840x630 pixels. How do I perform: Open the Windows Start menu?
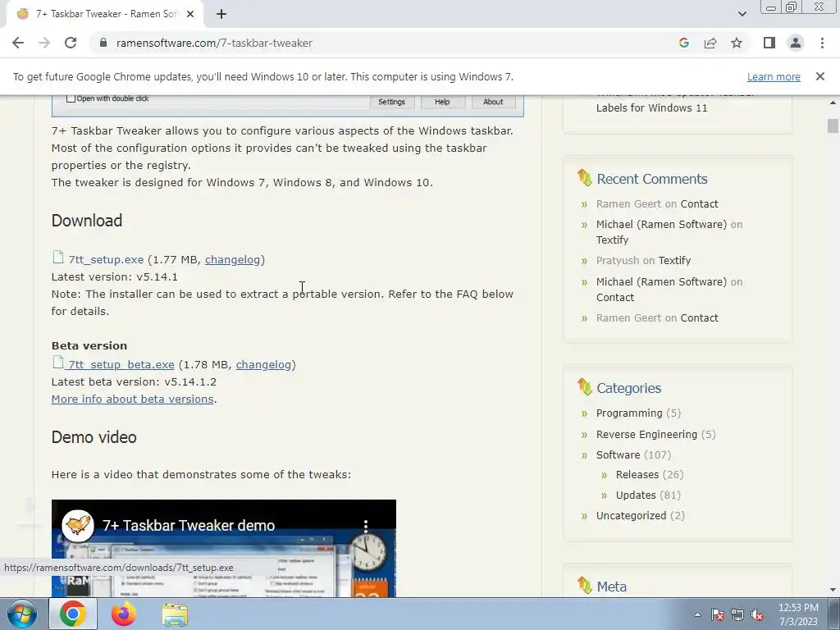[22, 614]
